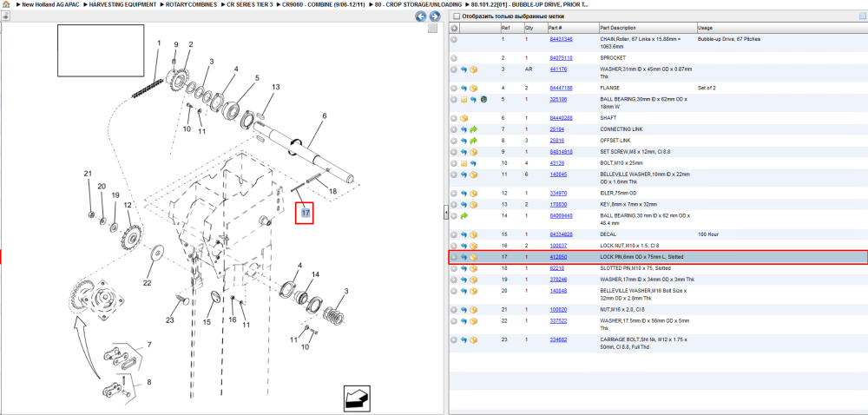Click the globe icon in the BALL BEARING 325106 row
Image resolution: width=868 pixels, height=415 pixels.
(483, 100)
